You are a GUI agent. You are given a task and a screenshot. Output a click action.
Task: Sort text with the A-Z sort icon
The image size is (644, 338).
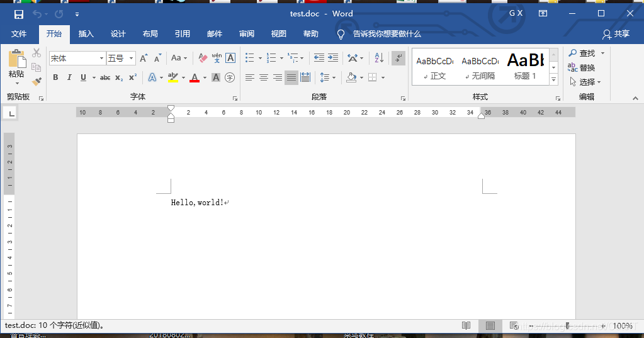click(379, 58)
